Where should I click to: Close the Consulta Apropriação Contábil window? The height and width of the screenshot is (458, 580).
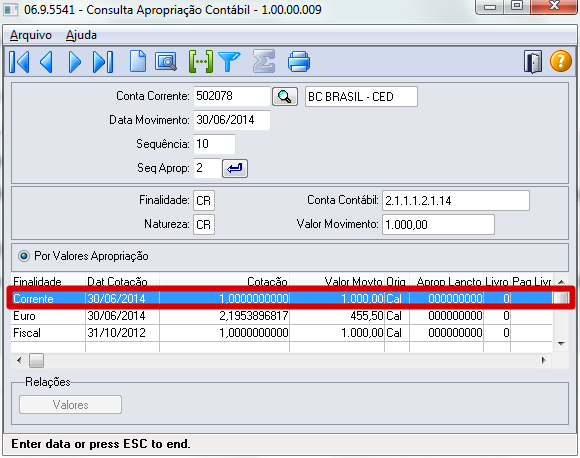click(554, 6)
